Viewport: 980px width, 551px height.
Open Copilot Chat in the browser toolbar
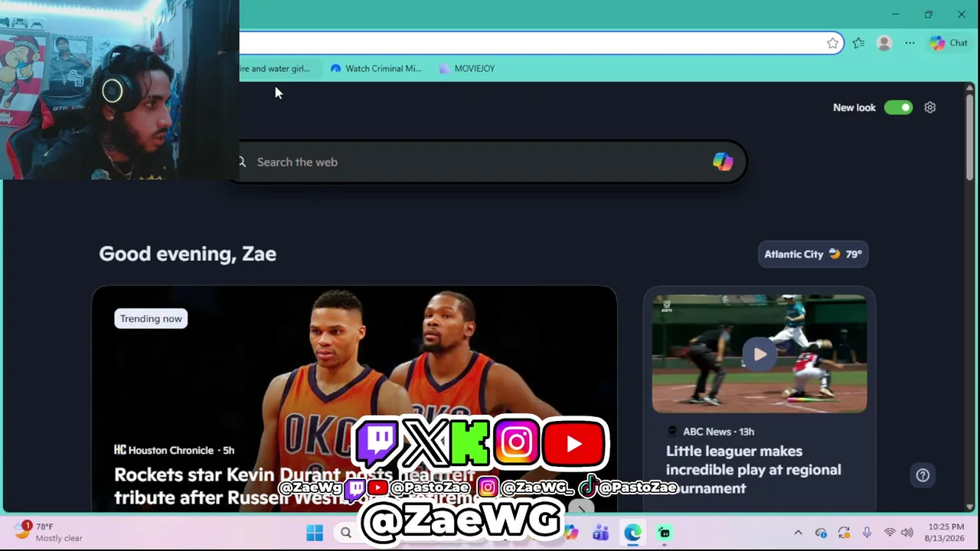point(949,44)
